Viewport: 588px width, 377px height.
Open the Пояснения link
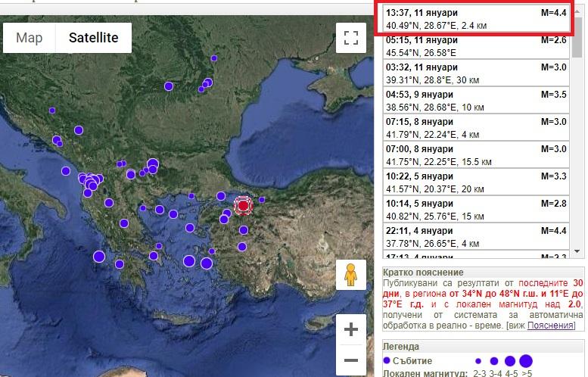[550, 325]
